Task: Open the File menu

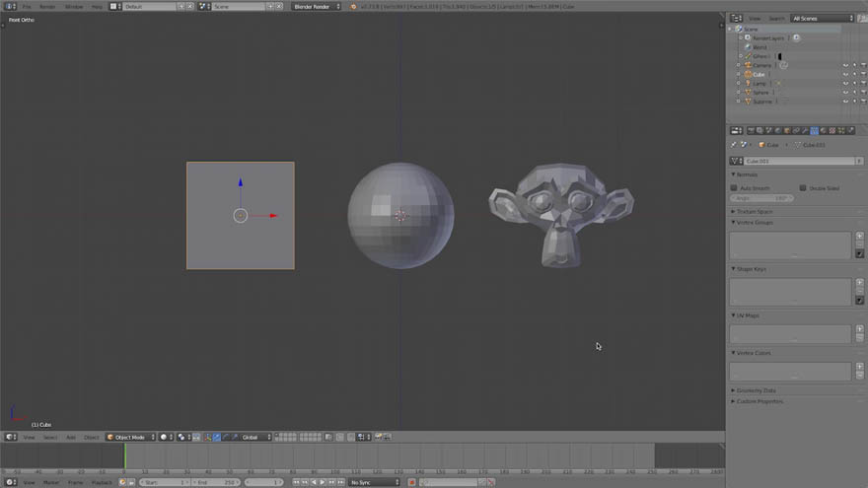Action: pyautogui.click(x=27, y=7)
